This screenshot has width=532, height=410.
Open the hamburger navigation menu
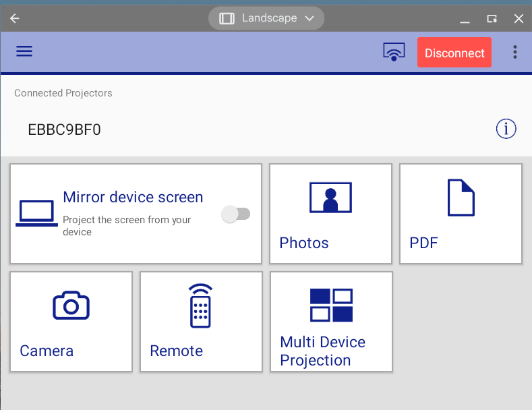pyautogui.click(x=24, y=52)
